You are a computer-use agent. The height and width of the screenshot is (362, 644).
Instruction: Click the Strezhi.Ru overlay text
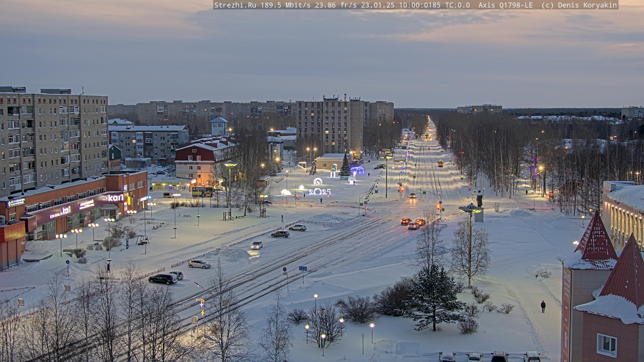(x=235, y=5)
